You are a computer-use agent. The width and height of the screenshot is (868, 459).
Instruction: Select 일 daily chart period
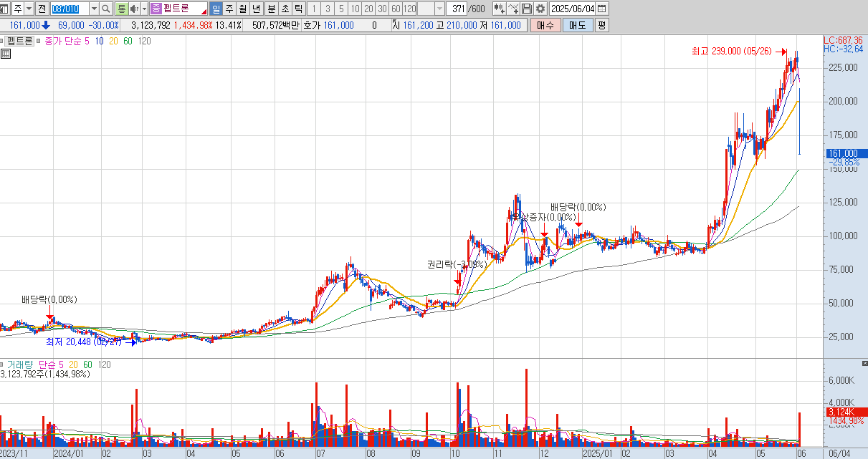point(216,9)
